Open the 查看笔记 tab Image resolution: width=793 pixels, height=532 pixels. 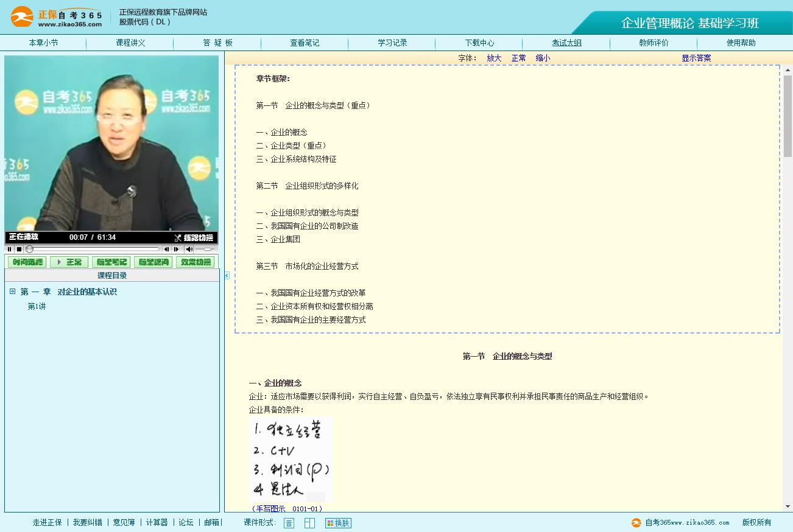point(305,43)
